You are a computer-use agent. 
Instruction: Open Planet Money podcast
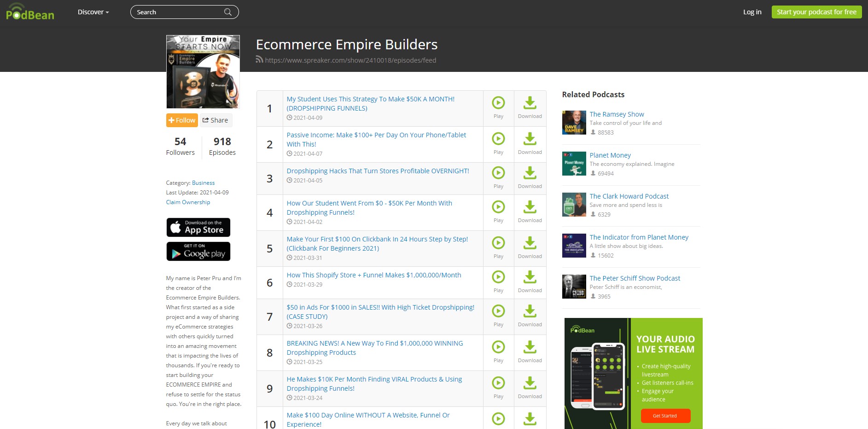pos(610,155)
